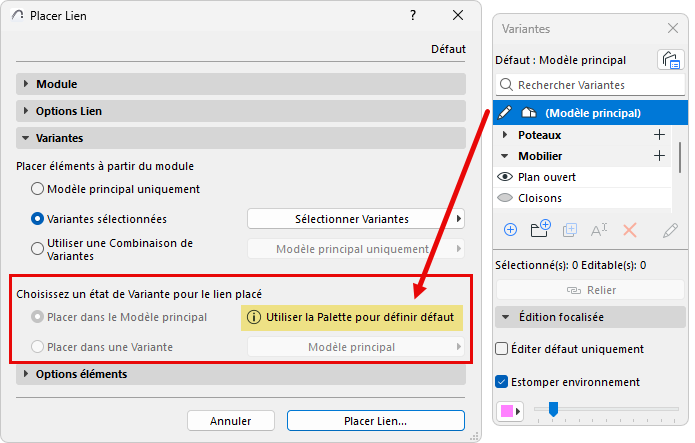Expand the Options éléments panel
Viewport: 695px width, 443px height.
tap(26, 374)
